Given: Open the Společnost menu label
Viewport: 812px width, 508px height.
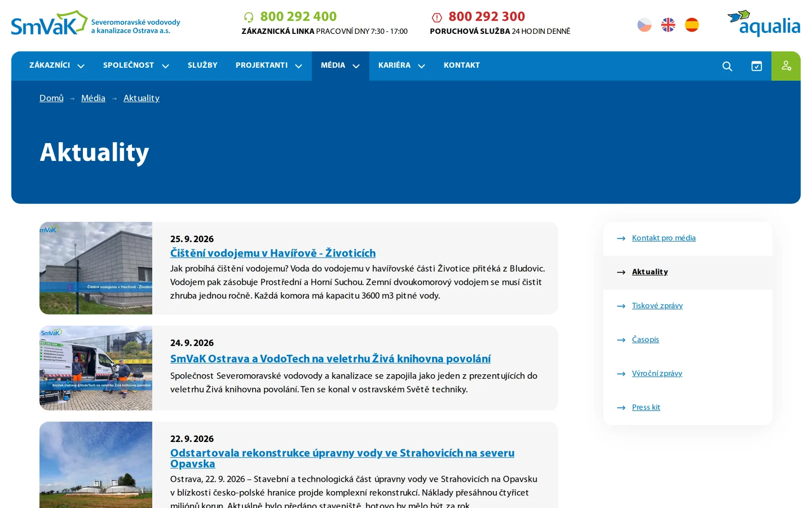Looking at the screenshot, I should coord(129,65).
